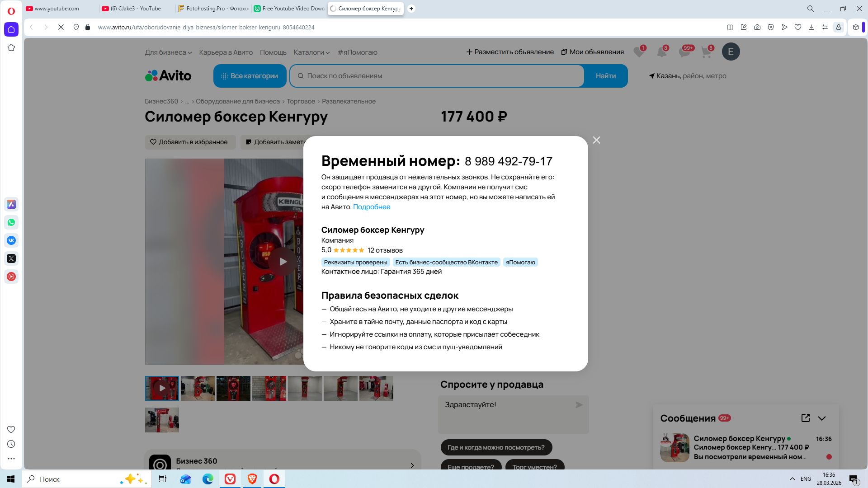Screen dimensions: 868x488
Task: Open Avito shopping cart icon
Action: [x=706, y=52]
